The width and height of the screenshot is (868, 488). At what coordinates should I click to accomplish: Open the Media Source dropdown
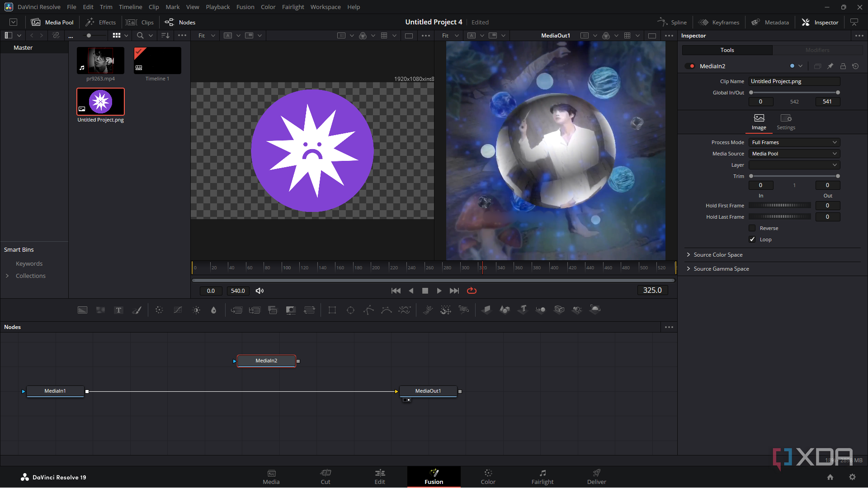pos(794,154)
